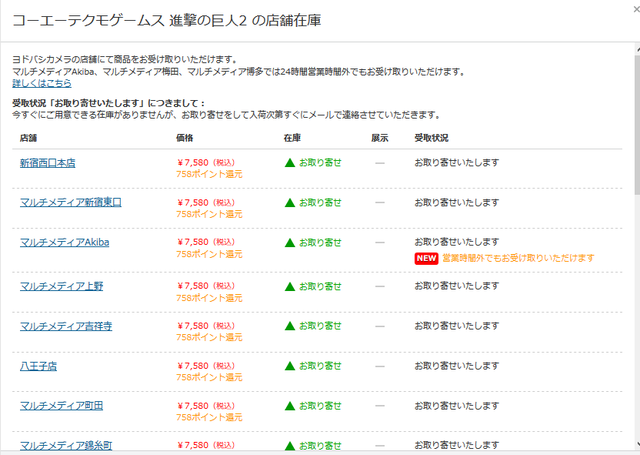The width and height of the screenshot is (640, 455).
Task: Open the マルチメディアAkiba store link
Action: coord(64,242)
